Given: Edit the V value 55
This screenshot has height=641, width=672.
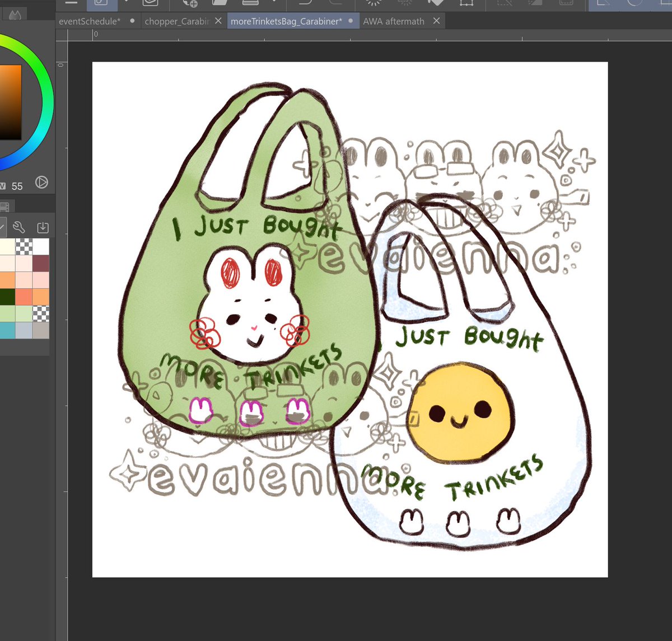Looking at the screenshot, I should coord(17,186).
